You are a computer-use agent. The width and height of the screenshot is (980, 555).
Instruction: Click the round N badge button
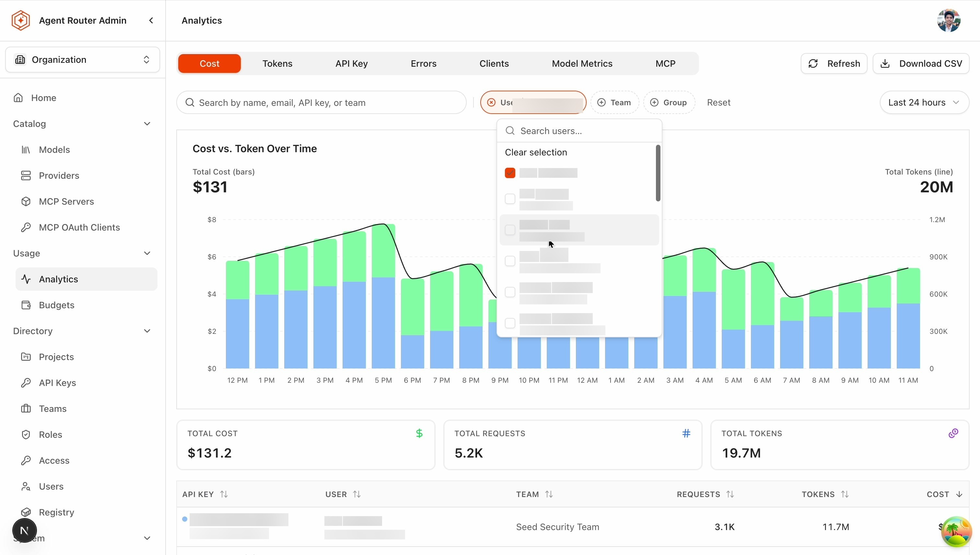[x=24, y=530]
